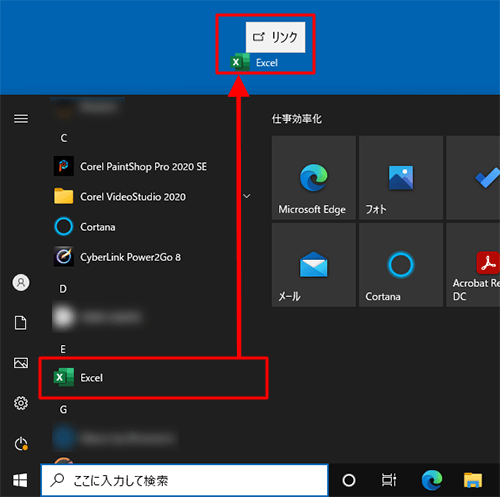Jump to letter C section header
The width and height of the screenshot is (500, 497).
tap(64, 138)
